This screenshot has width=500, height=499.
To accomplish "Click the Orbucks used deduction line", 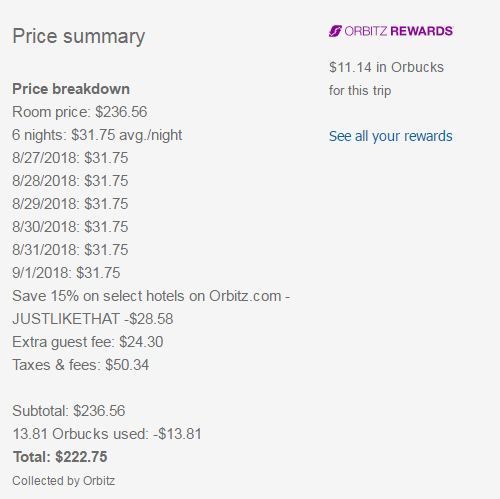I will coord(107,434).
